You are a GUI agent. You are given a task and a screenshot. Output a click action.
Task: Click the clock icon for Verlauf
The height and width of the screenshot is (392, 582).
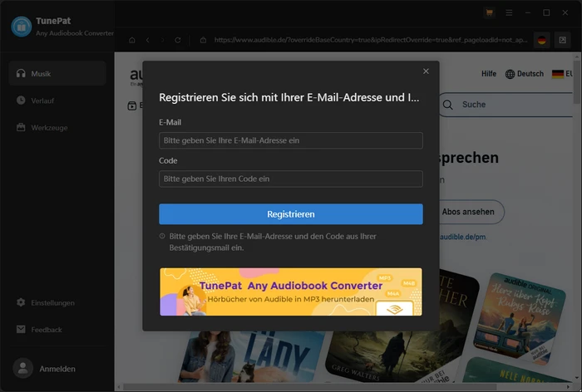(21, 100)
